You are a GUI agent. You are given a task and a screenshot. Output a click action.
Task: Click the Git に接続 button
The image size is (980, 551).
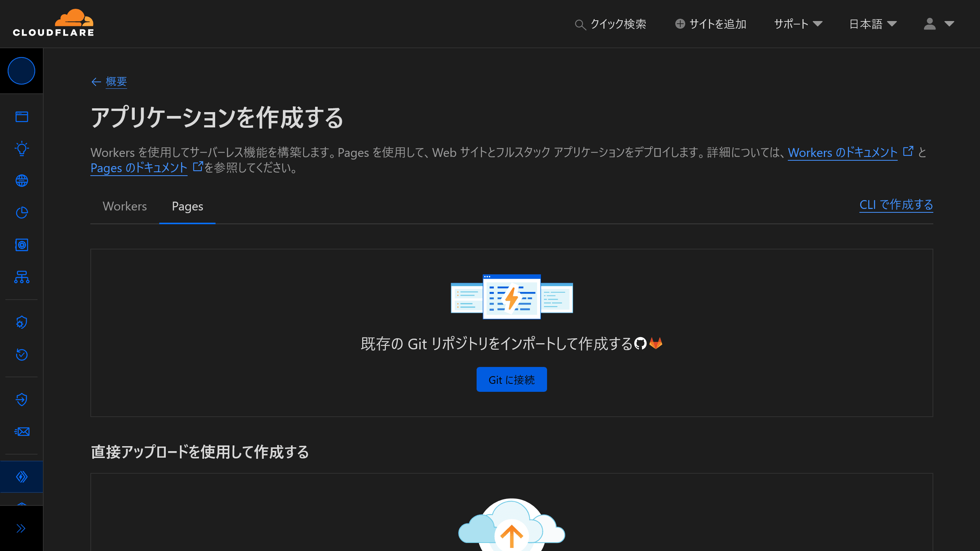[512, 380]
